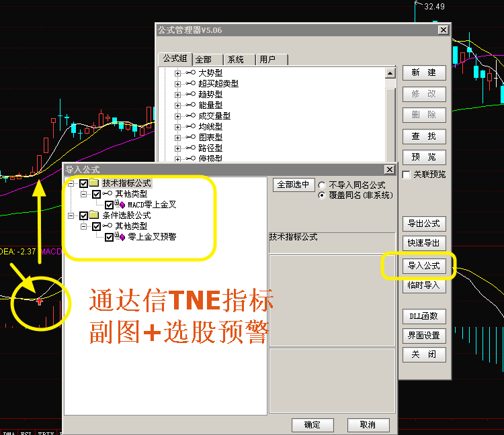Enable the 关联预览 checkbox
Image resolution: width=504 pixels, height=435 pixels.
point(407,175)
